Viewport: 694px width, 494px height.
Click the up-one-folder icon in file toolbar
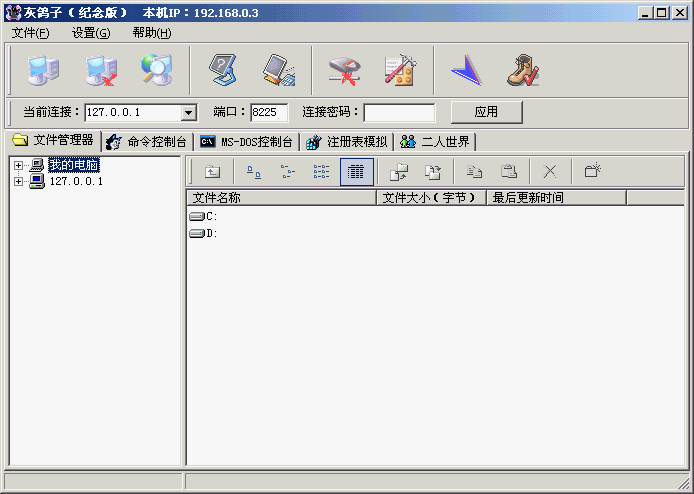pyautogui.click(x=212, y=172)
